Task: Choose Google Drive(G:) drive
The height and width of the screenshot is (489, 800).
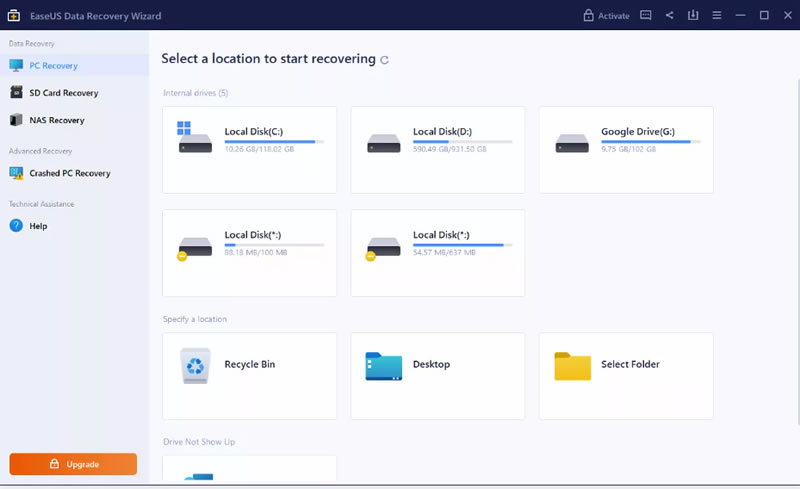Action: (x=626, y=150)
